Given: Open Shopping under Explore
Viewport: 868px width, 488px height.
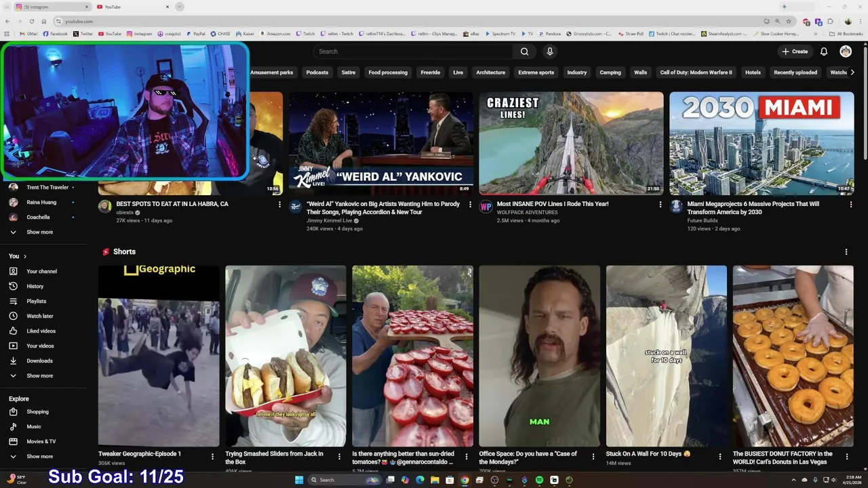Looking at the screenshot, I should [x=37, y=411].
